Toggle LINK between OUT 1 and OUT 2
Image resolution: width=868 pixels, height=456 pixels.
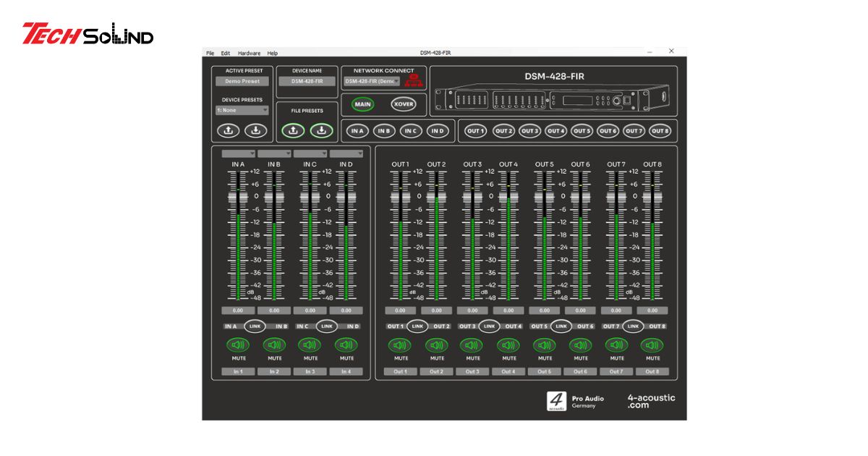click(417, 326)
